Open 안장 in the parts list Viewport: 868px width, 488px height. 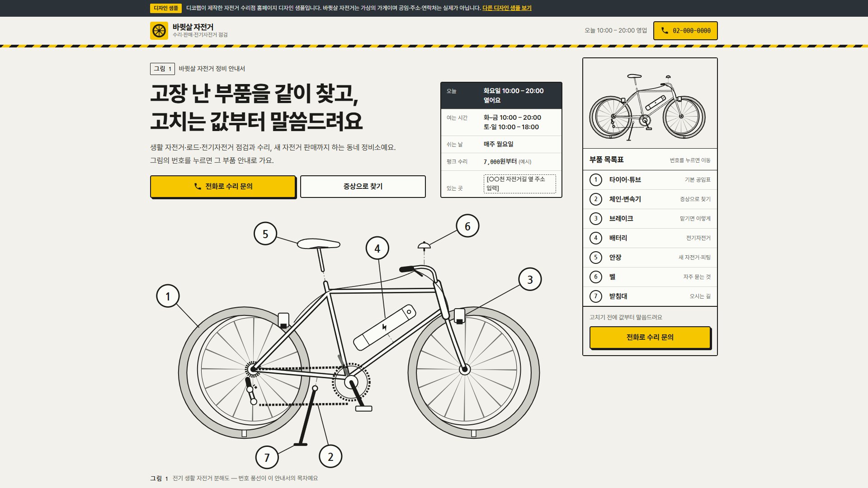(650, 258)
